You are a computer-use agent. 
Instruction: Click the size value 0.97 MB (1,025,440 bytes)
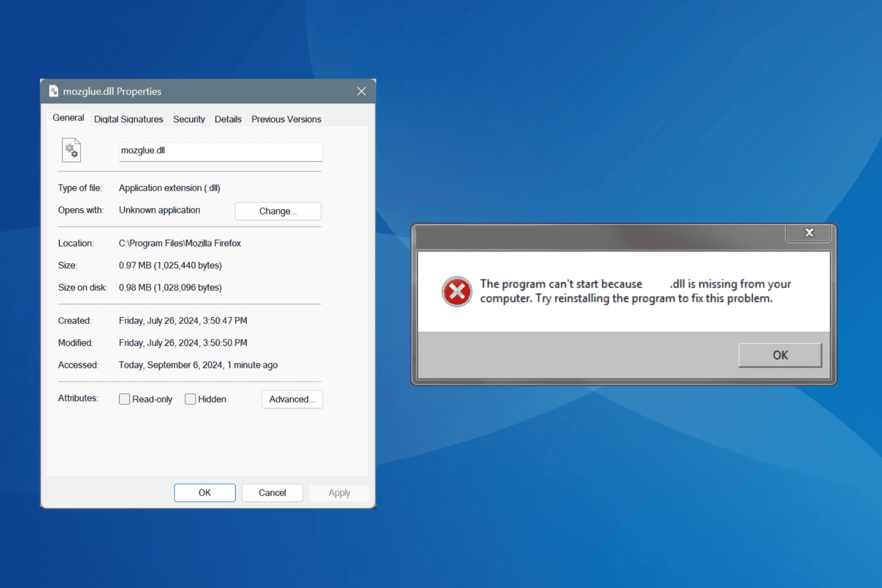pyautogui.click(x=171, y=265)
